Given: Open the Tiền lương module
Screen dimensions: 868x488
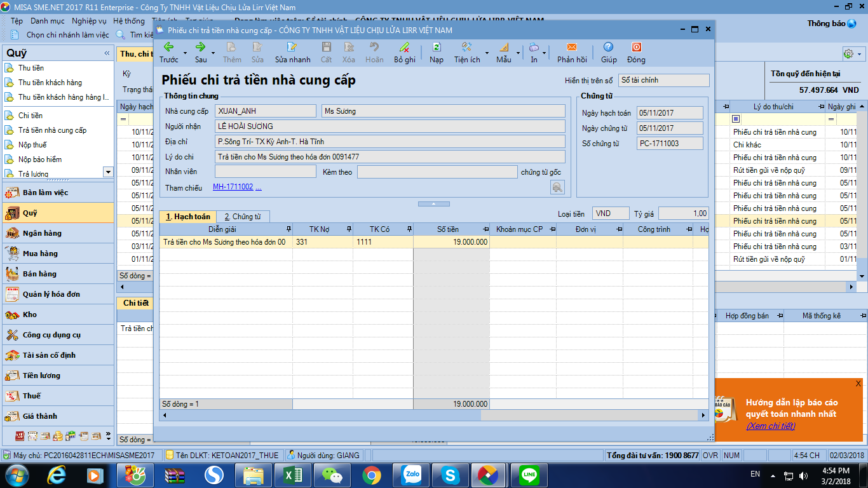Looking at the screenshot, I should (57, 376).
